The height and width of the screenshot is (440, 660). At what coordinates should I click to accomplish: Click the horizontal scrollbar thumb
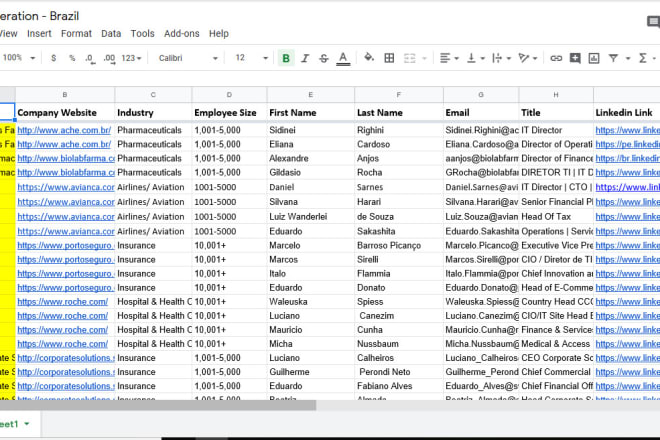(158, 405)
